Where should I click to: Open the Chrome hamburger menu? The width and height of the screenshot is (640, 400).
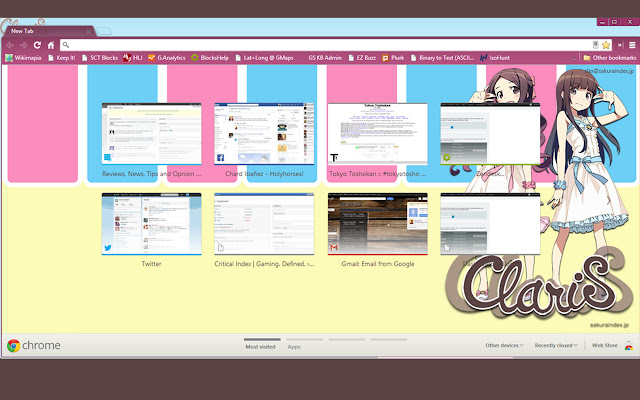click(x=632, y=45)
